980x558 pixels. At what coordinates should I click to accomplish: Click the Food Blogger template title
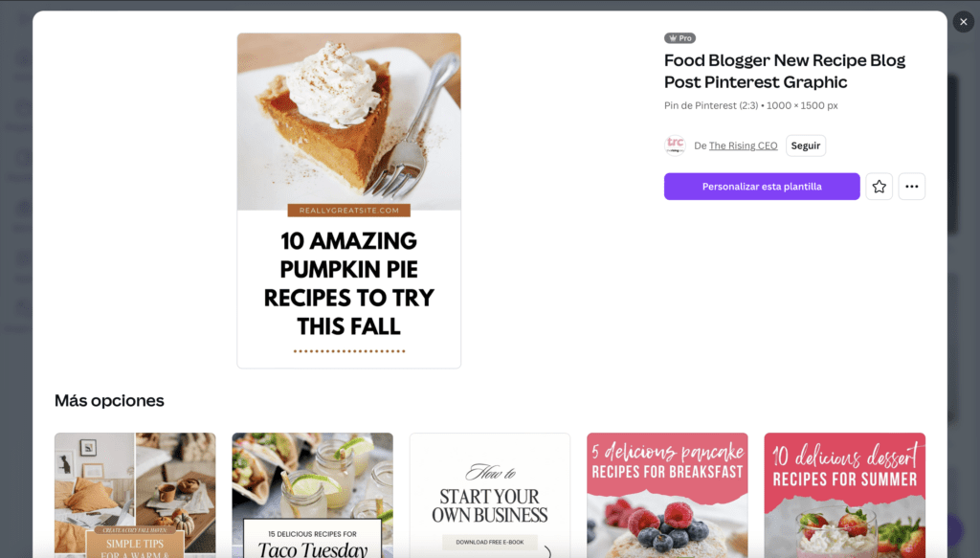[785, 71]
